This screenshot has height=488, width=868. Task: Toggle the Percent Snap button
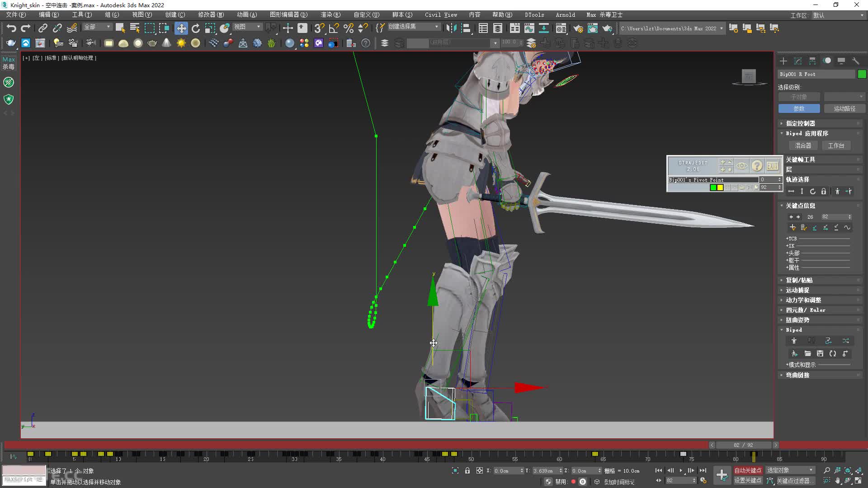pyautogui.click(x=348, y=28)
